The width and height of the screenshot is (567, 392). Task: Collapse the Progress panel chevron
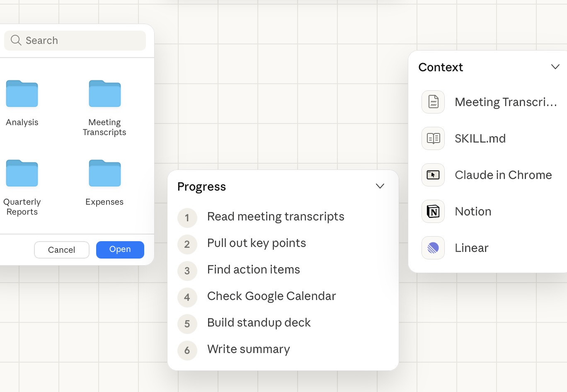click(380, 186)
